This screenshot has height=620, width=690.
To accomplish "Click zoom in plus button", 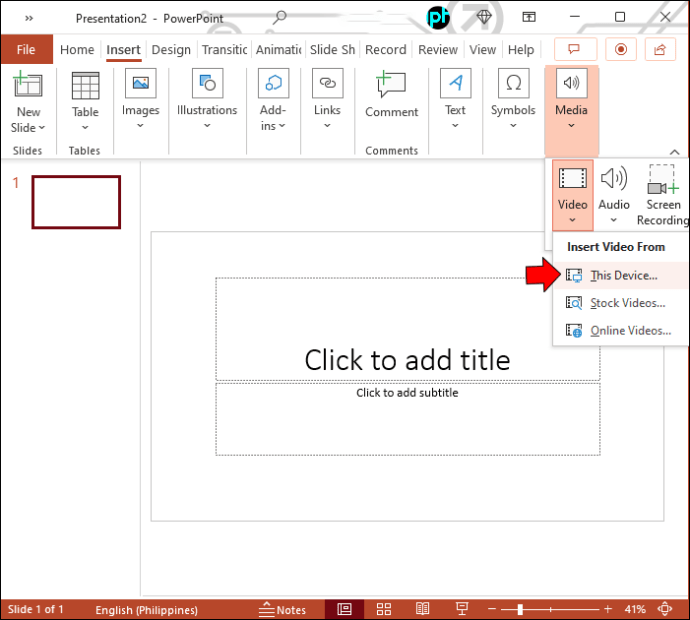I will pos(608,609).
